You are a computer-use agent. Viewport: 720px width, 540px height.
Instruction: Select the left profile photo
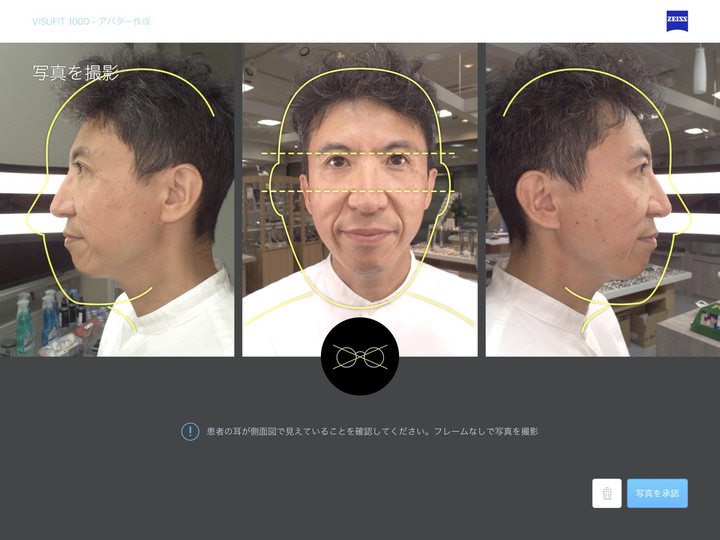118,200
